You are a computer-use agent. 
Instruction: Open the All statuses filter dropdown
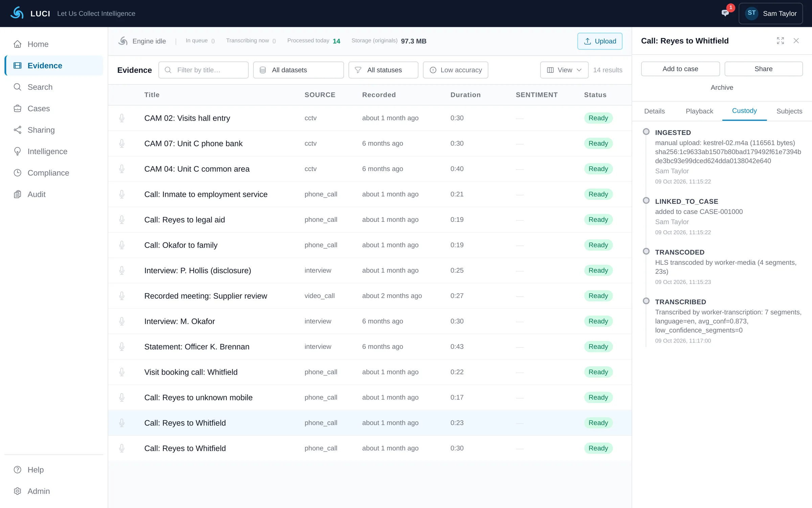click(383, 70)
